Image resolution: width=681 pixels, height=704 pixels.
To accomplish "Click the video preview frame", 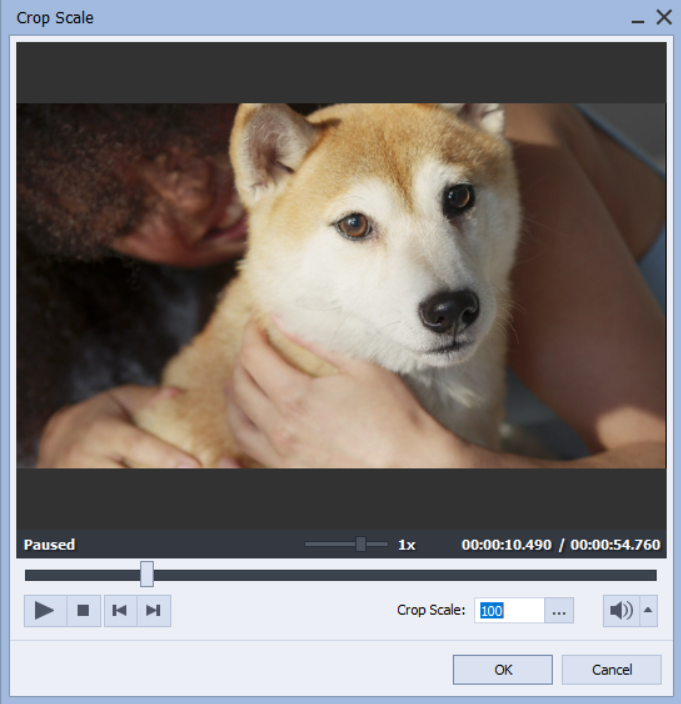I will click(341, 286).
